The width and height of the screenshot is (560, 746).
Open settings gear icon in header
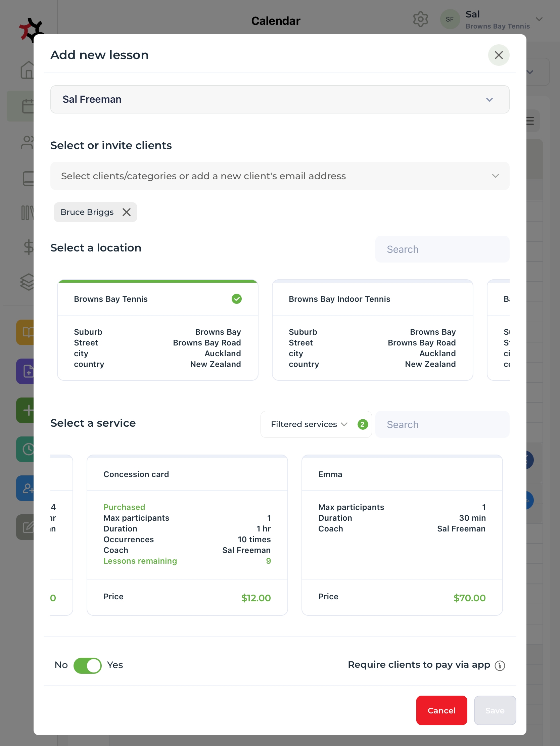click(x=420, y=19)
